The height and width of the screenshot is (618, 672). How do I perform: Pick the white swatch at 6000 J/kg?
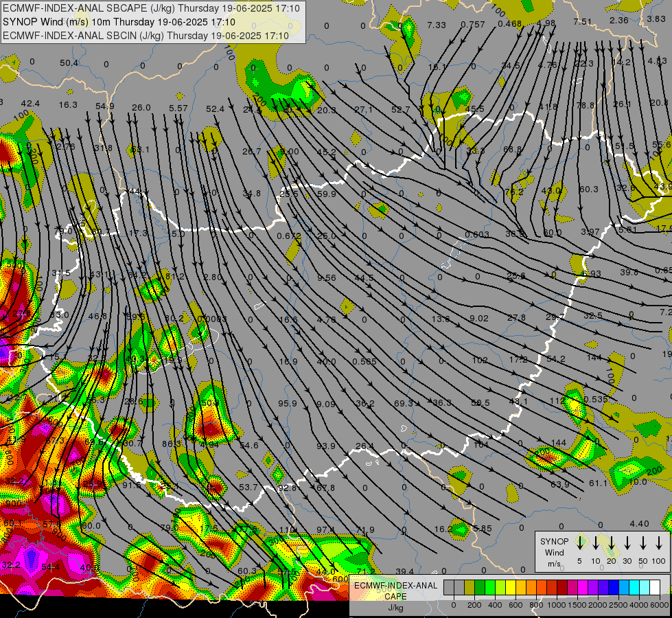pyautogui.click(x=654, y=587)
